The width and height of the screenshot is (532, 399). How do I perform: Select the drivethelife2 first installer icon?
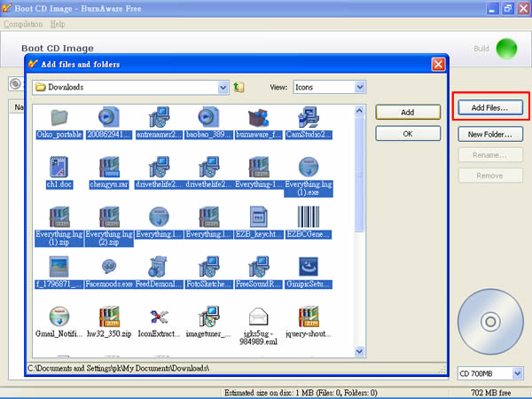click(159, 167)
